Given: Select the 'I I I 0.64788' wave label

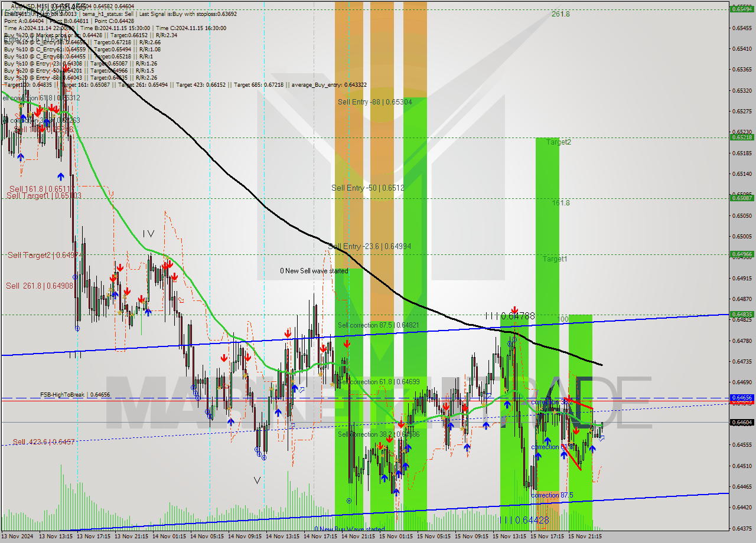Looking at the screenshot, I should [510, 316].
